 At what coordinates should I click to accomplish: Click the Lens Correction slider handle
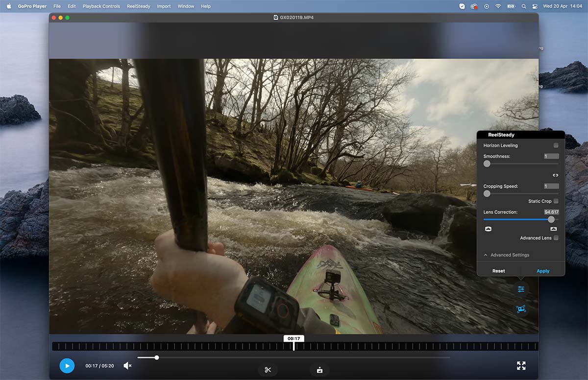[x=551, y=219]
